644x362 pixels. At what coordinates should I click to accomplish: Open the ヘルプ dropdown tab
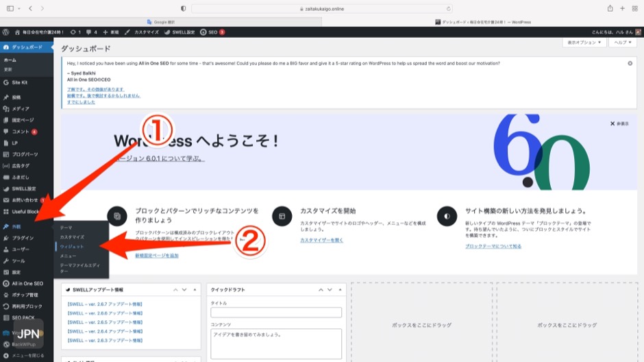pyautogui.click(x=623, y=43)
